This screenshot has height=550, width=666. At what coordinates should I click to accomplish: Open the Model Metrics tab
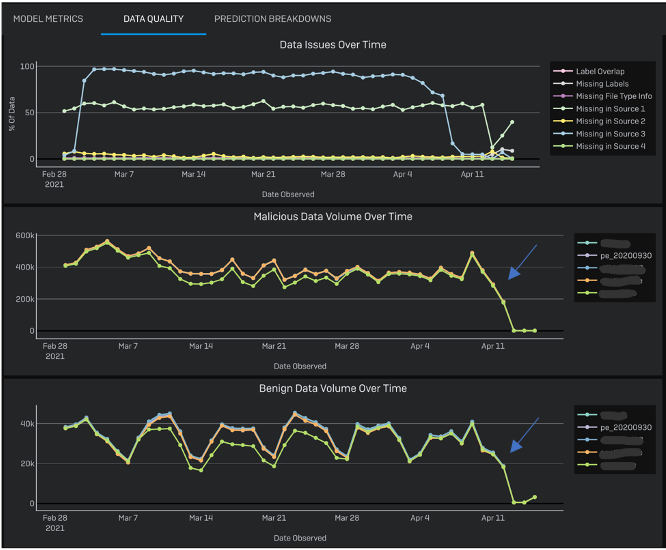[x=48, y=19]
